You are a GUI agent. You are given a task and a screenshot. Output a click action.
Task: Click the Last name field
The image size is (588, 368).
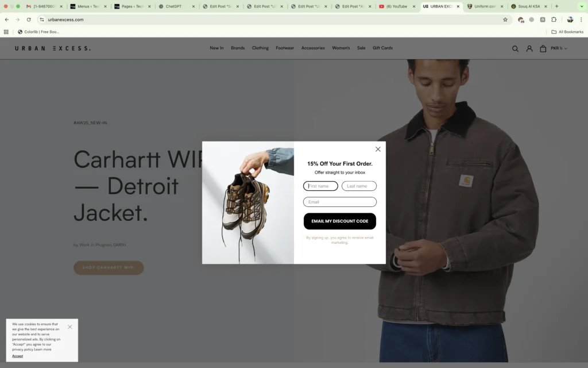click(359, 186)
